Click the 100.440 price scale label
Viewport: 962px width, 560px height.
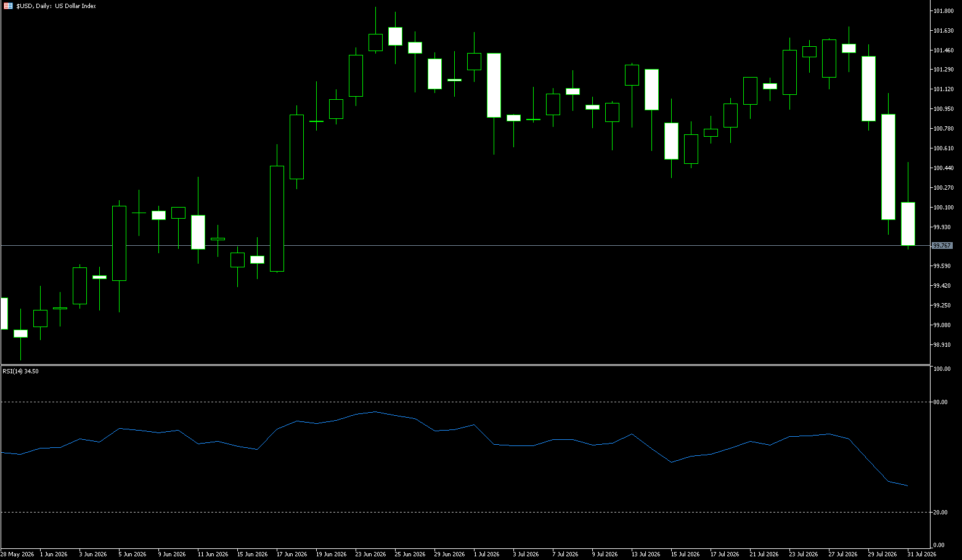pos(944,168)
